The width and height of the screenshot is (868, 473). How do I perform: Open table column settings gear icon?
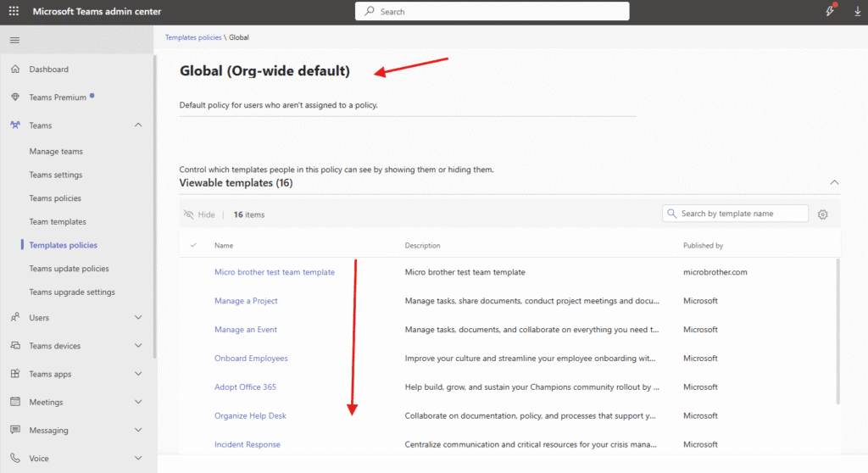pyautogui.click(x=822, y=214)
